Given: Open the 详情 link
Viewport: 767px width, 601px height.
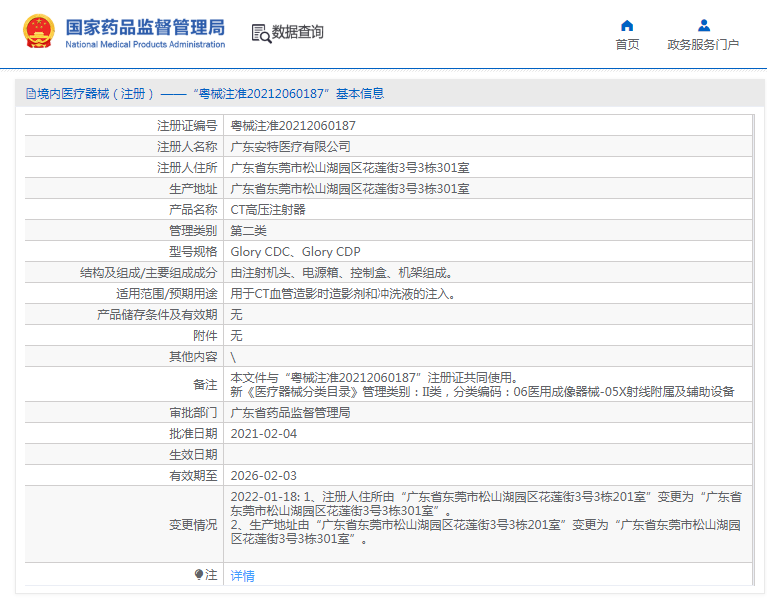Looking at the screenshot, I should [x=242, y=576].
